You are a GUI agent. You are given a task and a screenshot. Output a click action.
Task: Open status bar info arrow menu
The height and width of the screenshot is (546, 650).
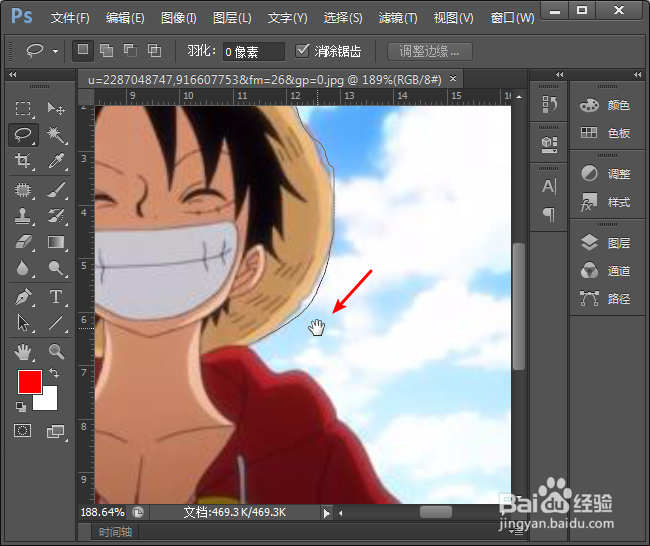[x=327, y=513]
